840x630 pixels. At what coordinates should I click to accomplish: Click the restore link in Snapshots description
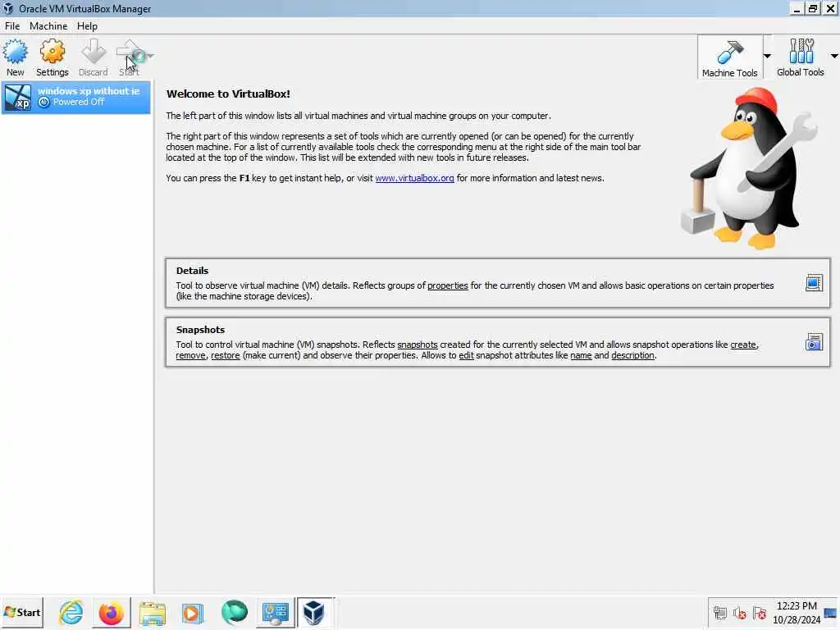tap(225, 355)
